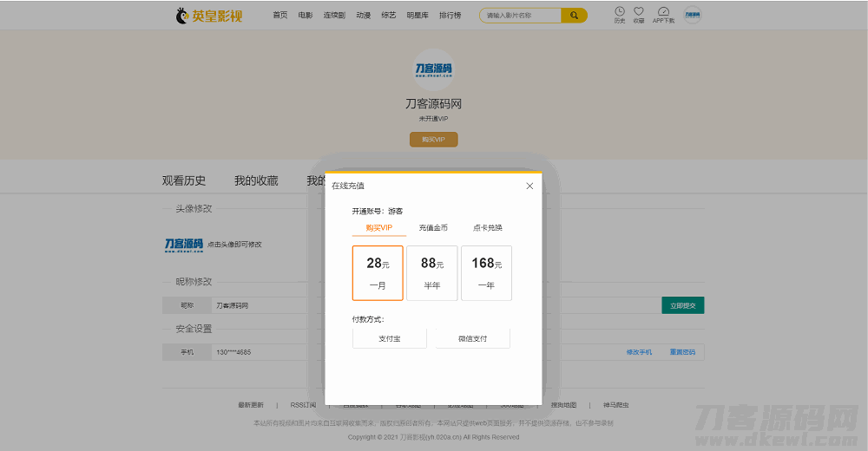Open the user avatar in header
The image size is (868, 451).
tap(692, 15)
